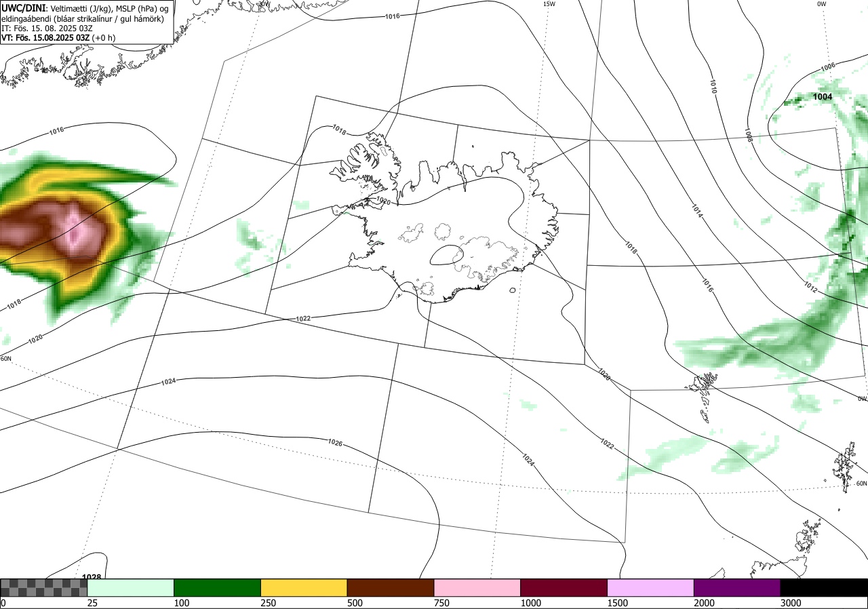Choose the purple 2000–3000 legend swatch
The height and width of the screenshot is (609, 868).
[738, 587]
